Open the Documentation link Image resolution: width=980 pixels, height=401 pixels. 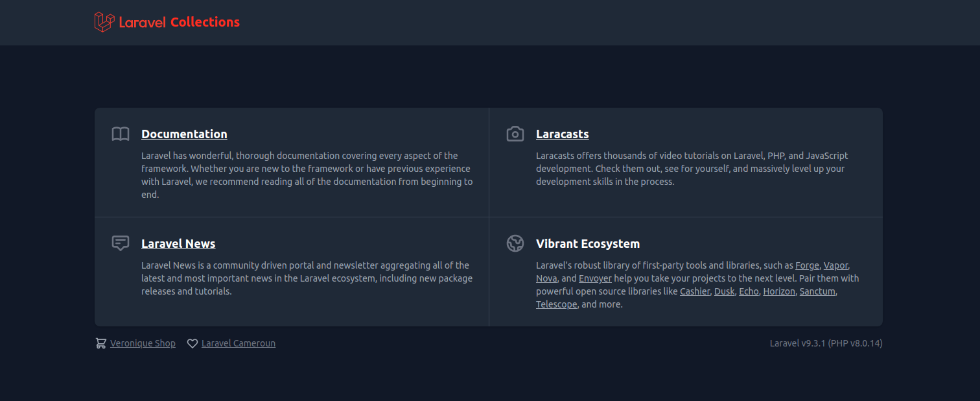[184, 134]
